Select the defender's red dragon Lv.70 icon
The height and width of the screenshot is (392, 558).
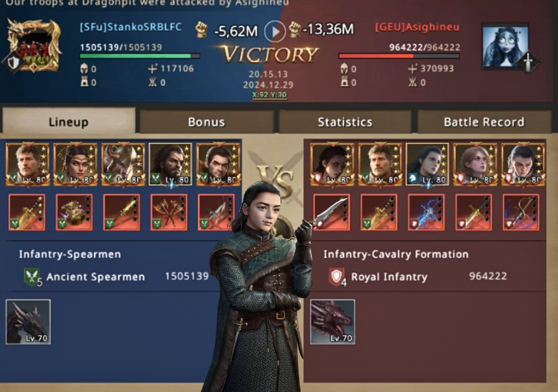point(332,322)
